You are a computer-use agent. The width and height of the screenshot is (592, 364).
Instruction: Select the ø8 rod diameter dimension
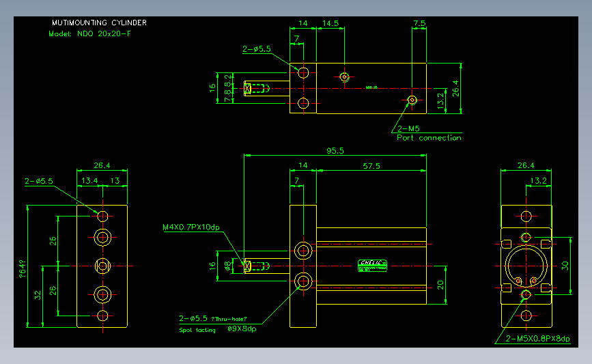(227, 266)
